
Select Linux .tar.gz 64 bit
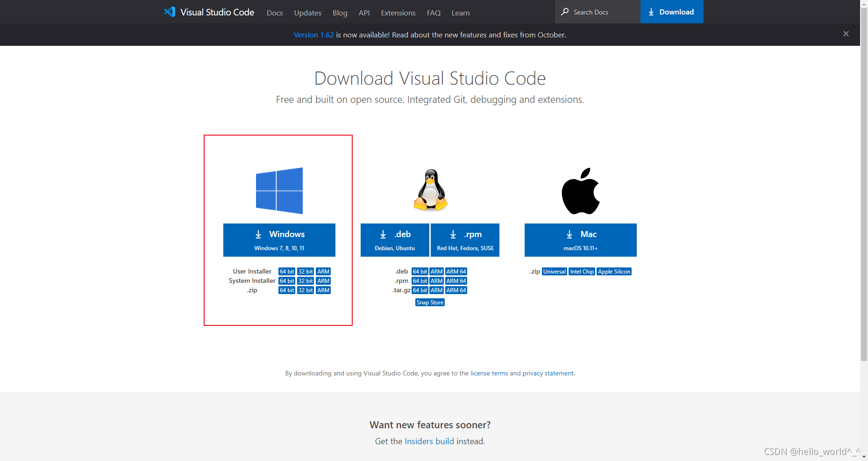(420, 290)
